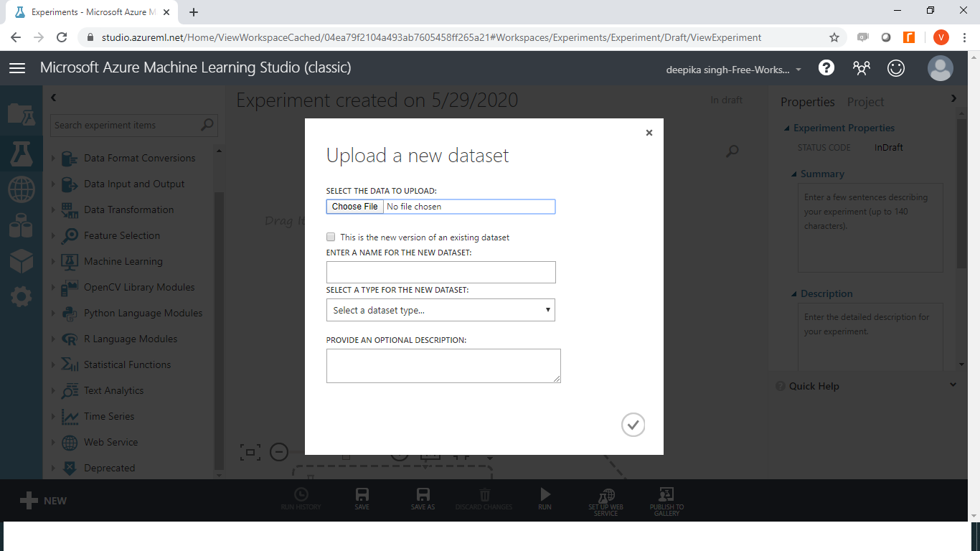Click Save in the bottom toolbar
This screenshot has height=551, width=980.
click(x=362, y=499)
